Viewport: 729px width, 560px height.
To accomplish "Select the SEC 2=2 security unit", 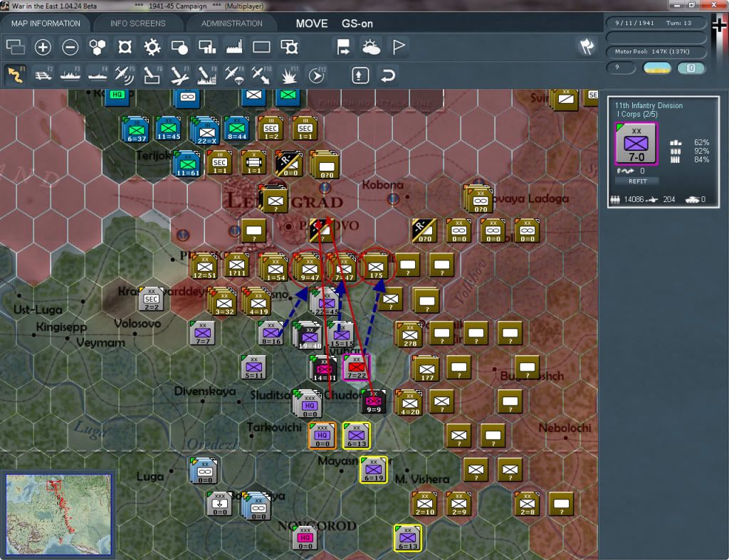I will coord(152,300).
